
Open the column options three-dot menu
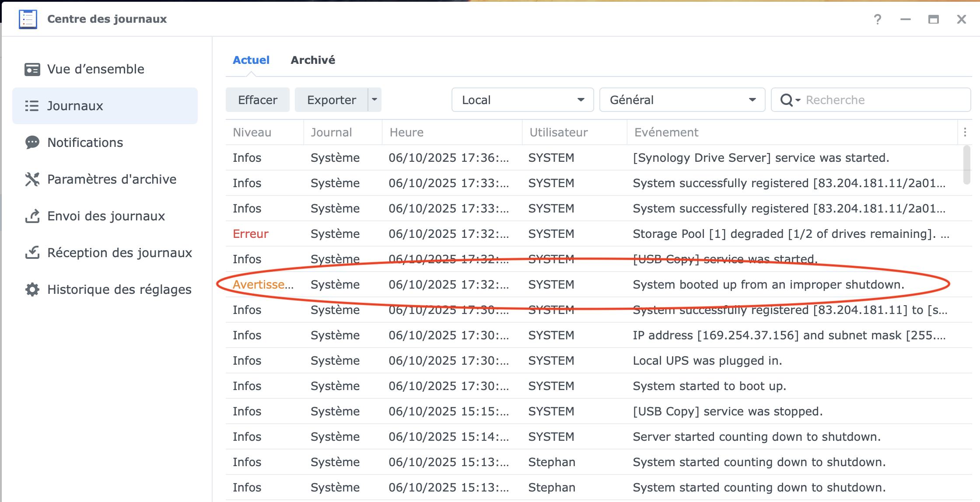tap(965, 132)
